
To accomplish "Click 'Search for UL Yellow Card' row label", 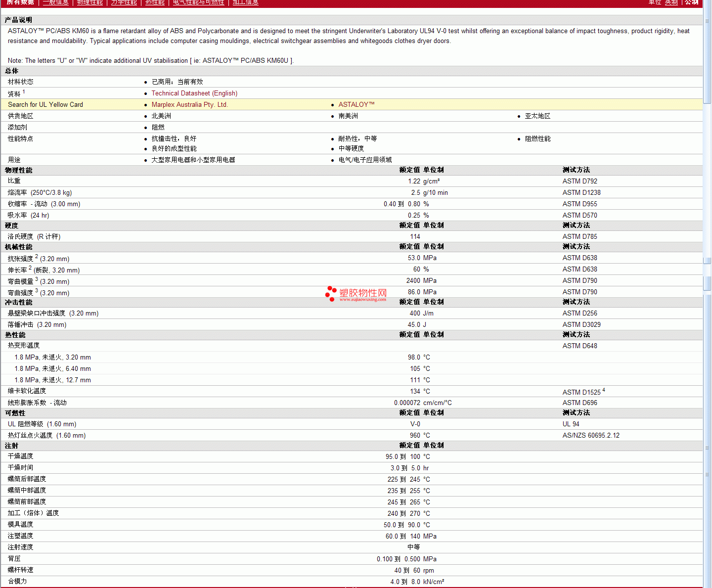I will click(x=45, y=104).
